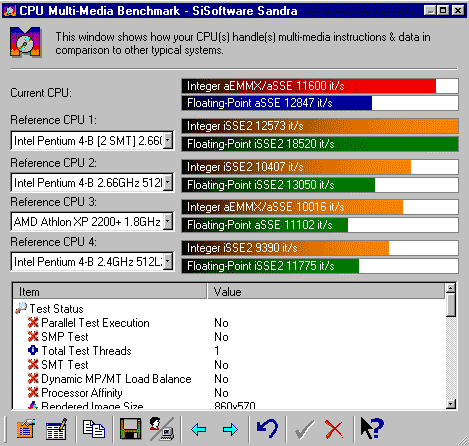This screenshot has width=469, height=446.
Task: Click the Rendered Image Size value 860x570
Action: tap(235, 405)
